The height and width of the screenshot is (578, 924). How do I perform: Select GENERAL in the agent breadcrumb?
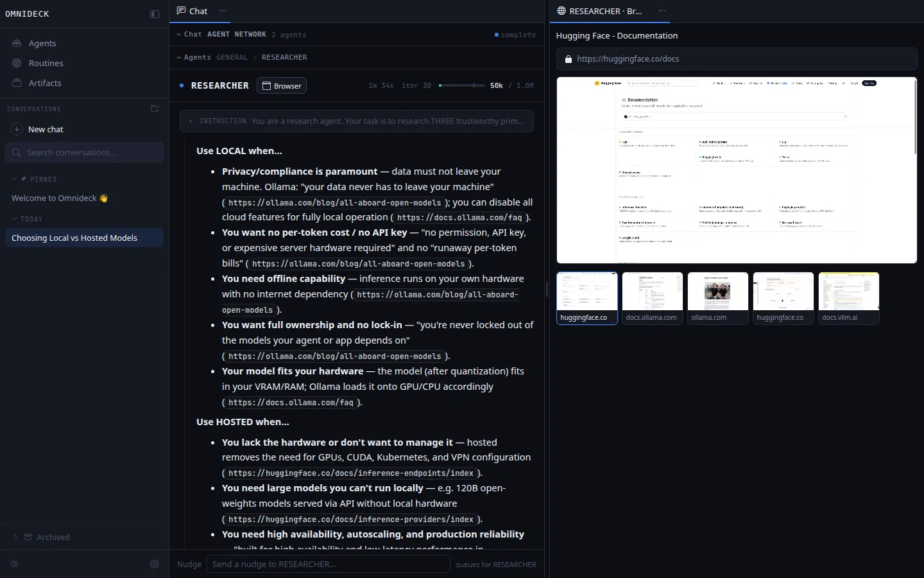232,57
